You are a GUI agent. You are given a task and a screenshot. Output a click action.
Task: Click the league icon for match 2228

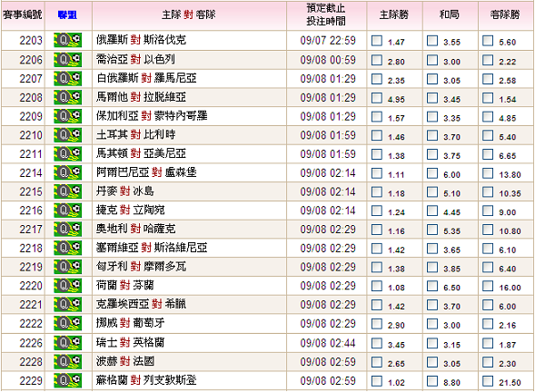point(67,362)
